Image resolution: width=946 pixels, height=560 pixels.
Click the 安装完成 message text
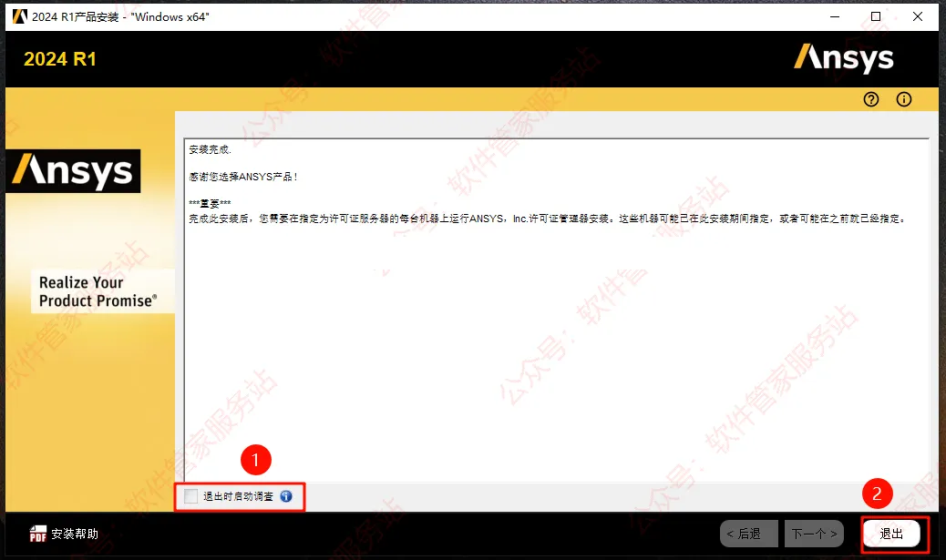tap(210, 149)
